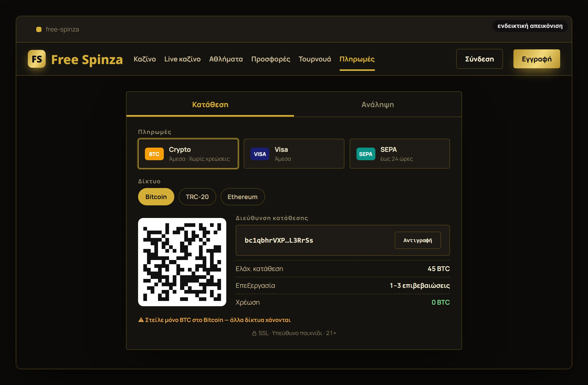Screen dimensions: 588x385
Task: Click the blue VISA badge icon
Action: click(260, 154)
